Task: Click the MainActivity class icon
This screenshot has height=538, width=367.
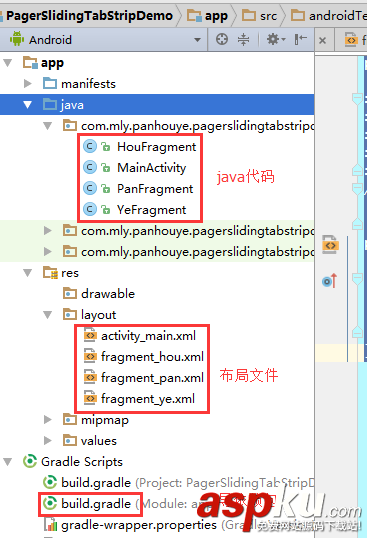Action: [90, 167]
